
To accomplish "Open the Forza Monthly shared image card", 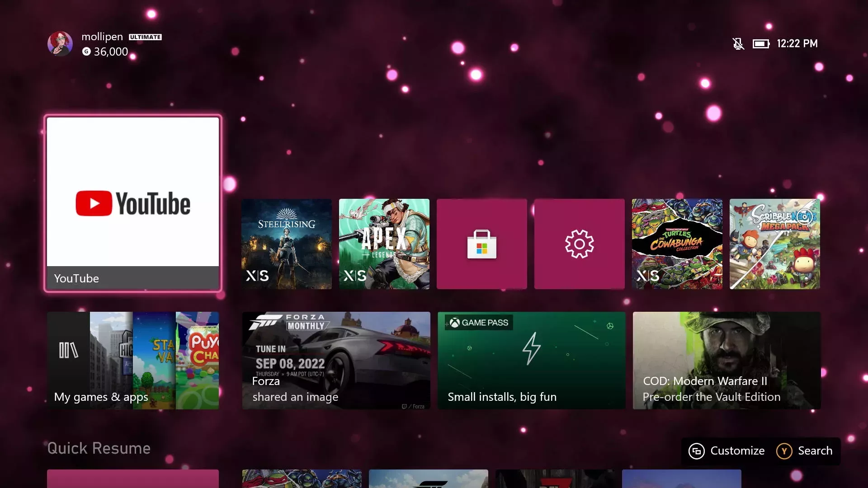I will pos(336,361).
